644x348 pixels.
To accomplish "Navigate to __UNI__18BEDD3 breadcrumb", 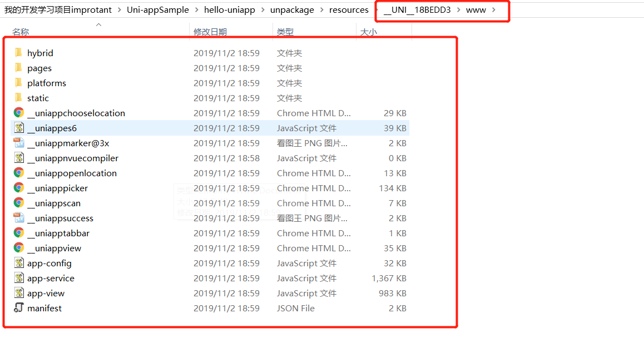I will [x=417, y=10].
